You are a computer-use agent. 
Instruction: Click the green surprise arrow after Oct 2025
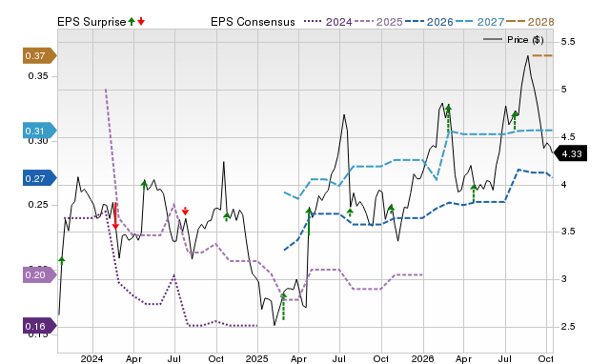[x=392, y=210]
